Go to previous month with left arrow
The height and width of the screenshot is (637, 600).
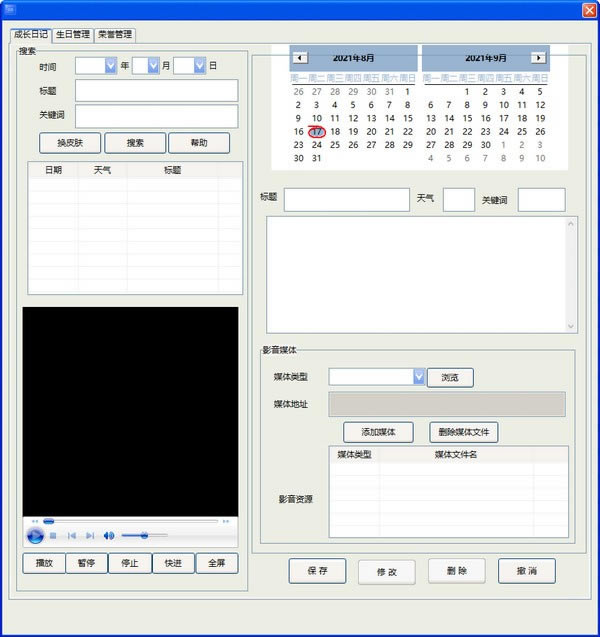(x=301, y=58)
